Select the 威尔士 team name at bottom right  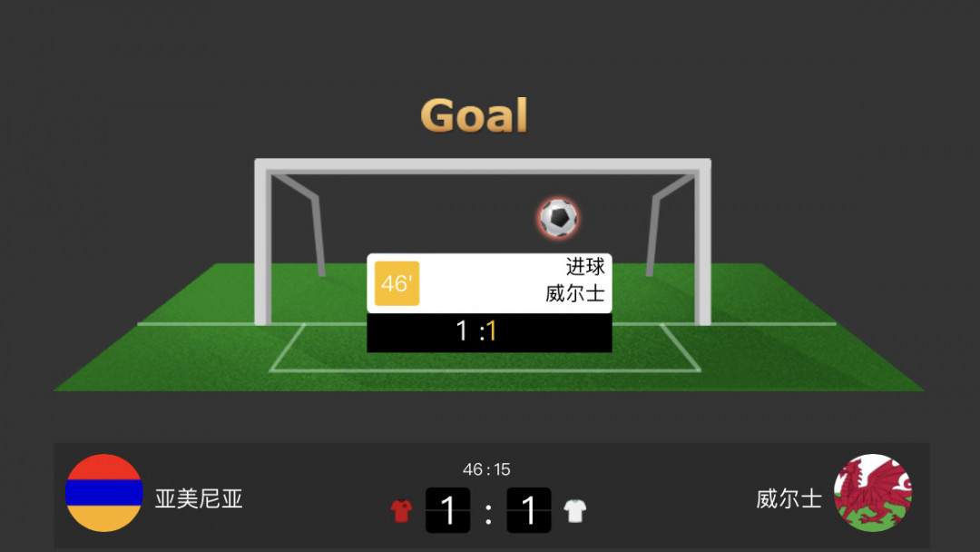point(789,498)
